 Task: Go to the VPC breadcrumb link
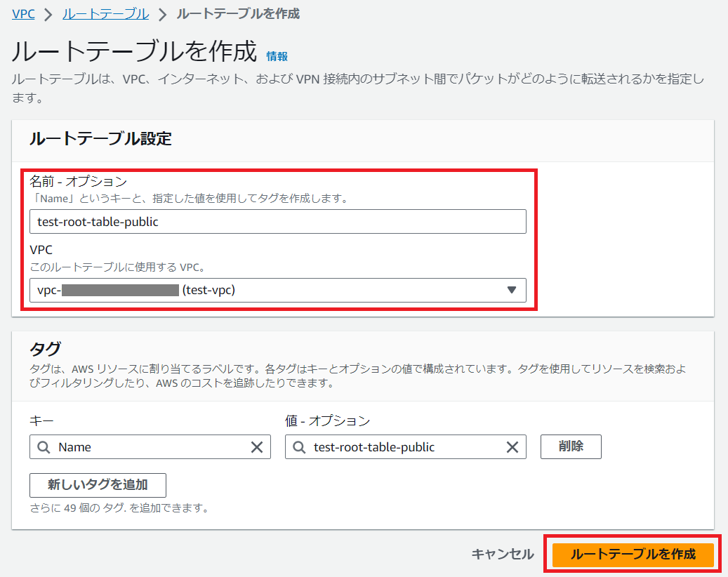[x=23, y=14]
